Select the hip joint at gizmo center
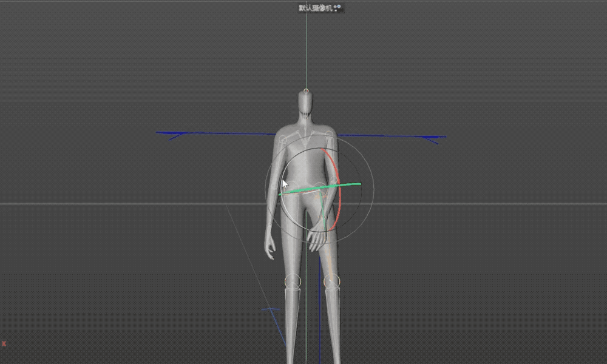The height and width of the screenshot is (364, 607). click(319, 188)
